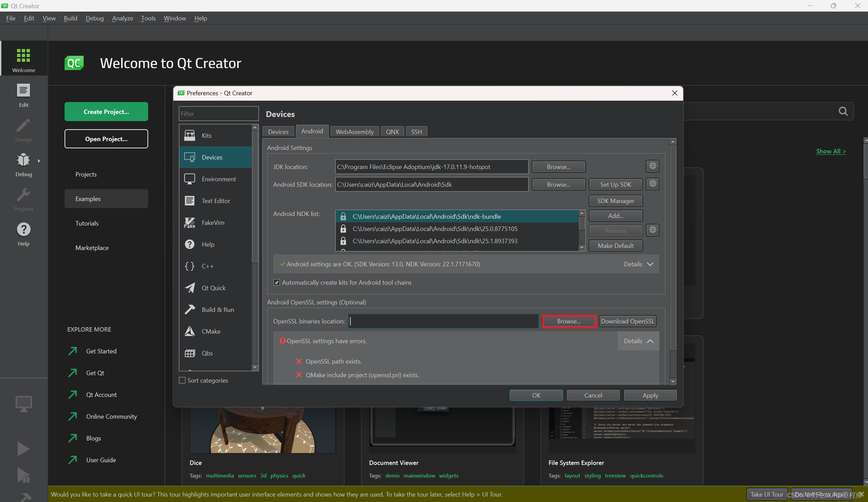Image resolution: width=868 pixels, height=502 pixels.
Task: Click the Projects mode wrench icon
Action: (23, 195)
